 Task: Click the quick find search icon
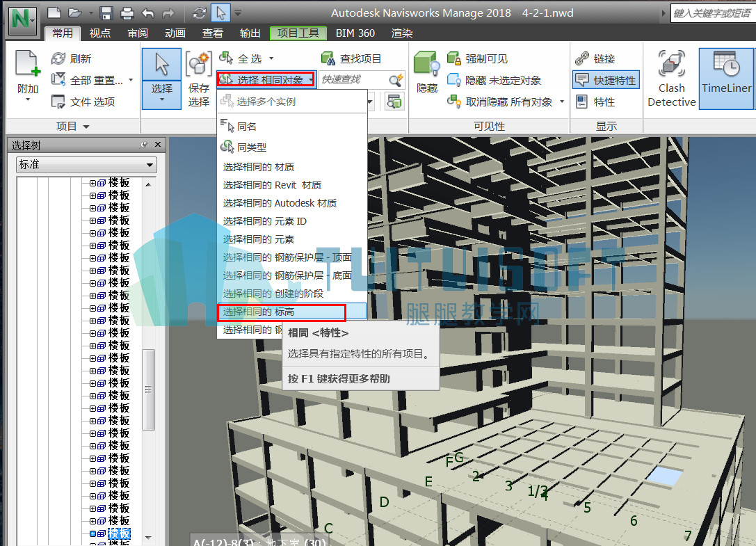(396, 79)
